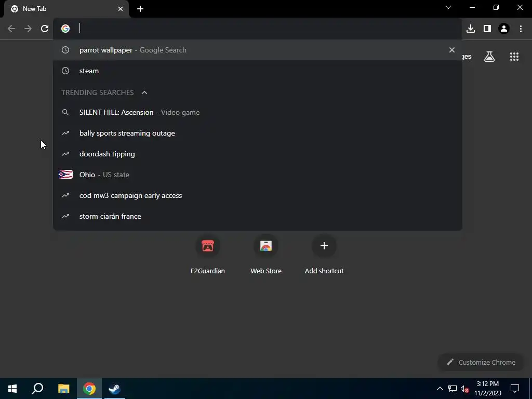
Task: Click magnifier icon beside SILENT HILL
Action: click(65, 112)
